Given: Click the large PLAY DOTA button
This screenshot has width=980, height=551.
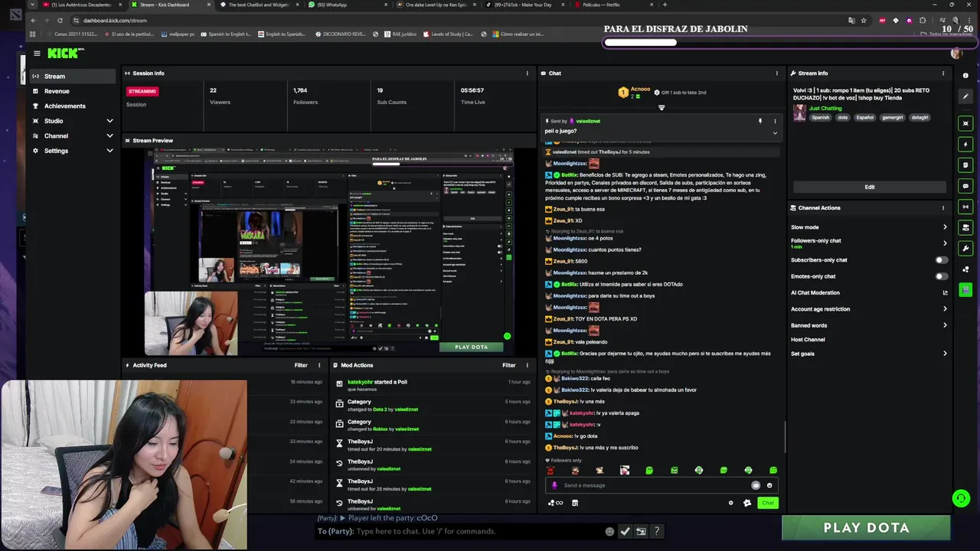Looking at the screenshot, I should point(866,527).
